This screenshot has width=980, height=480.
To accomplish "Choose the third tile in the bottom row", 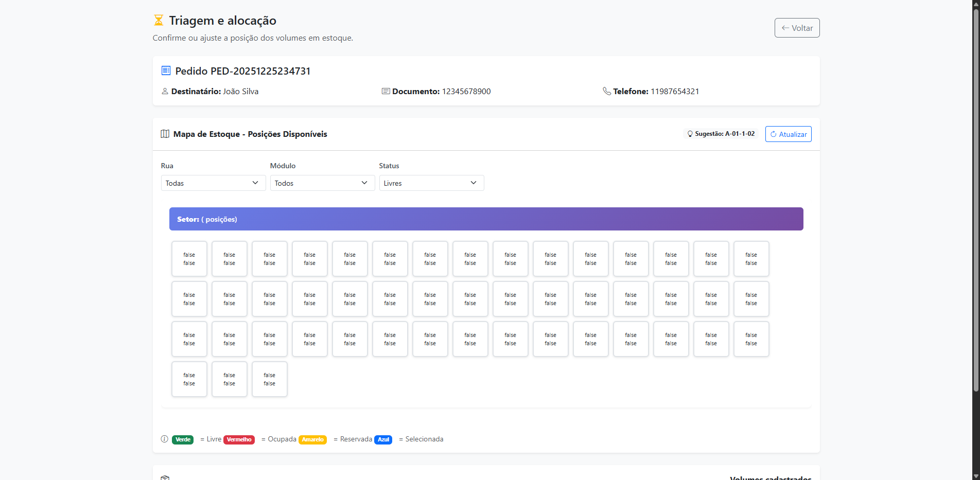I will coord(270,379).
